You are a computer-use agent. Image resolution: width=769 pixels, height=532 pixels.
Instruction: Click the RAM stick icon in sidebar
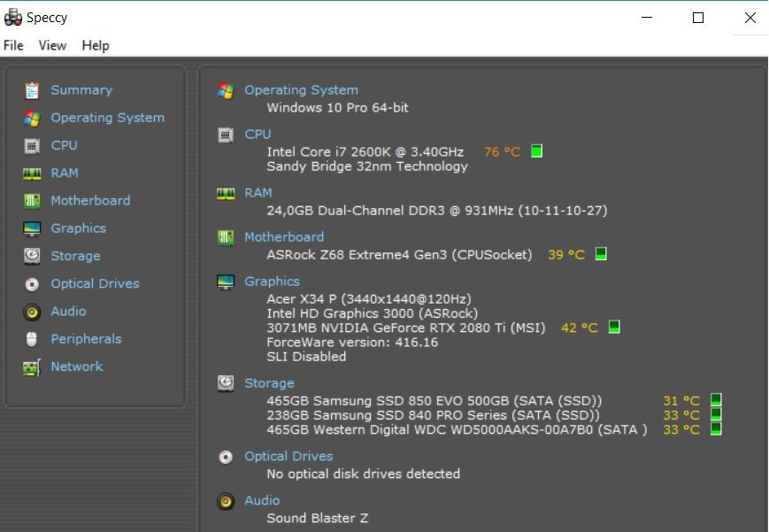[x=32, y=173]
